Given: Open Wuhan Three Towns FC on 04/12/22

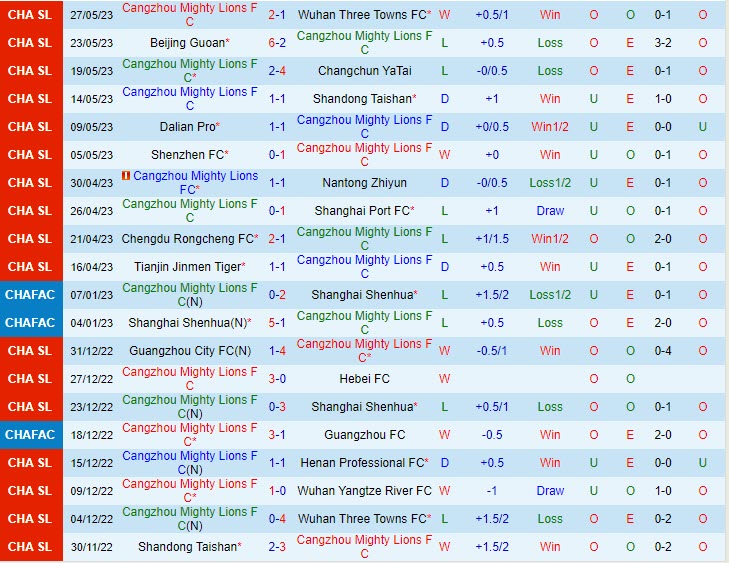Looking at the screenshot, I should (x=362, y=518).
